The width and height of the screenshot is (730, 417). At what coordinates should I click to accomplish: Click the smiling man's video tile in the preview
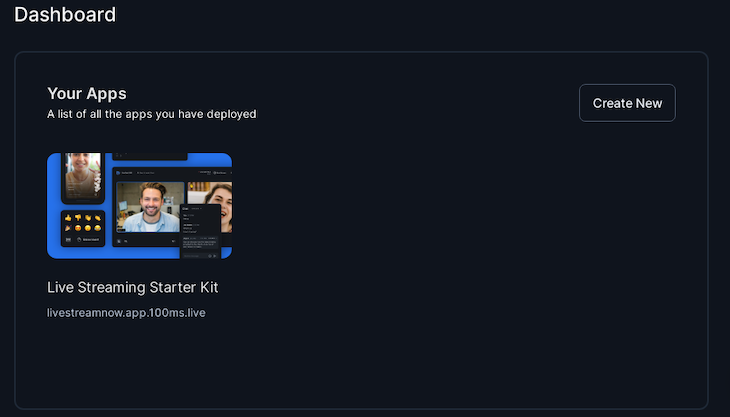(x=150, y=207)
